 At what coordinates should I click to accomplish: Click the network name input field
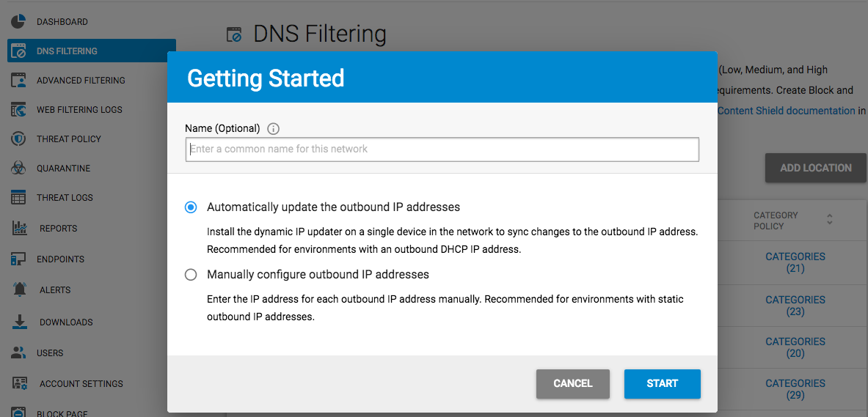pyautogui.click(x=442, y=150)
